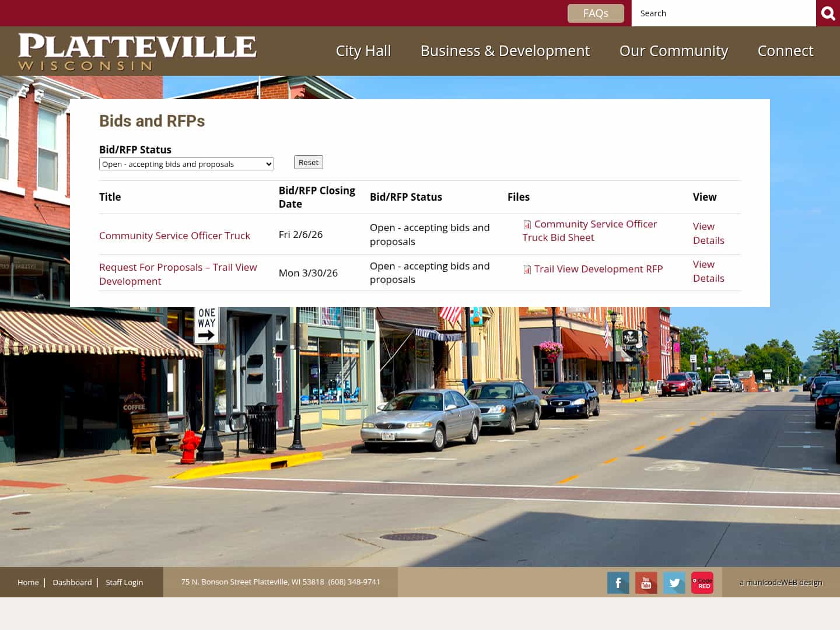Image resolution: width=840 pixels, height=630 pixels.
Task: Click inside the Search field
Action: point(723,13)
